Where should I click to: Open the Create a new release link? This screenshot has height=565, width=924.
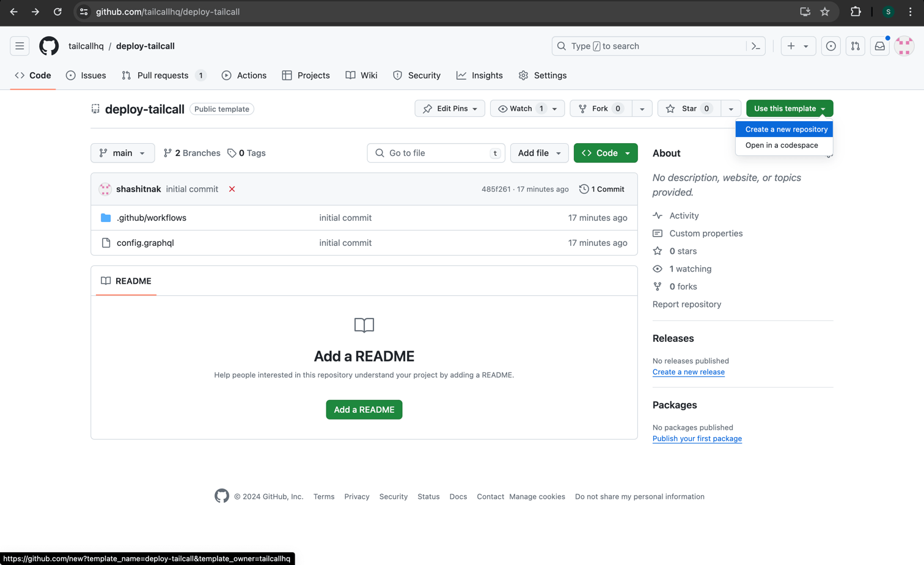(688, 371)
